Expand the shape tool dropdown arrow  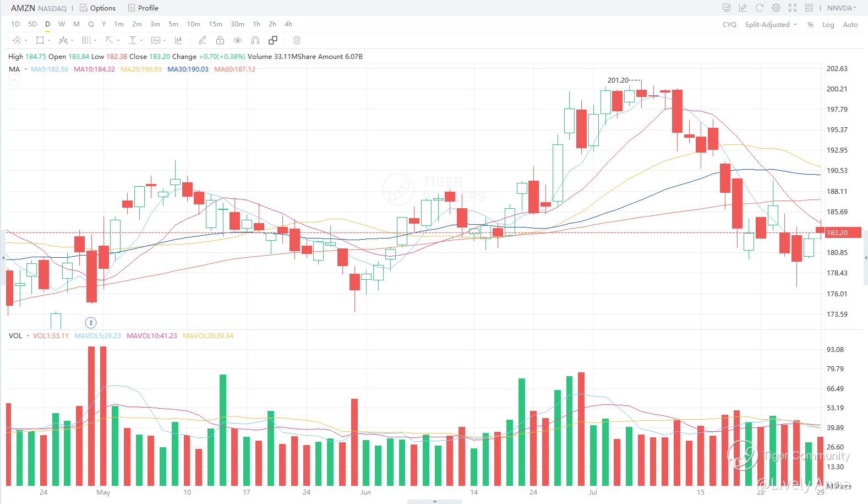click(49, 40)
